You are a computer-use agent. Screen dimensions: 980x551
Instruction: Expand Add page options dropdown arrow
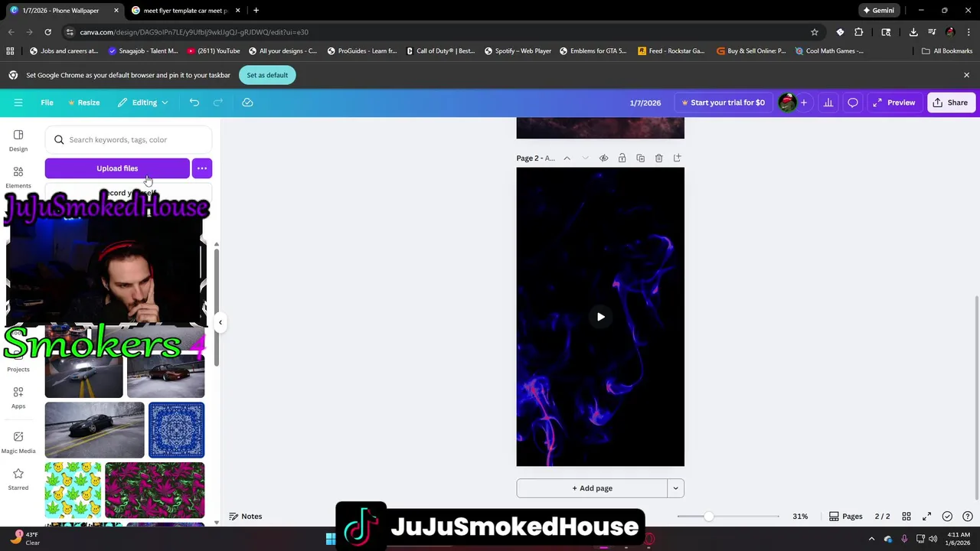coord(675,488)
